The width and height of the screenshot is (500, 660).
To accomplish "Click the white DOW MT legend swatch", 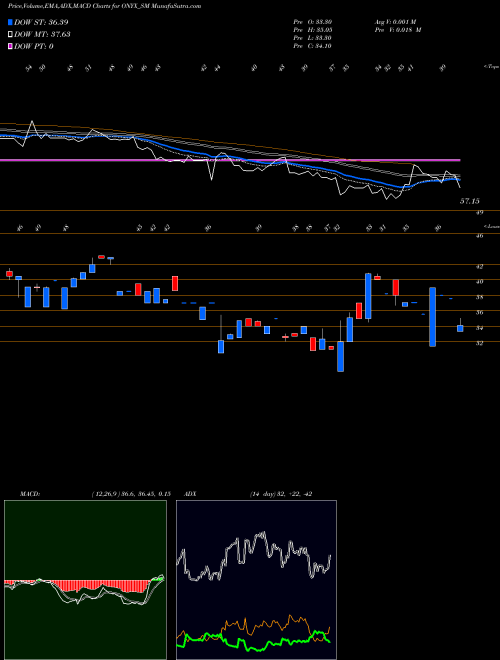I will coord(10,34).
